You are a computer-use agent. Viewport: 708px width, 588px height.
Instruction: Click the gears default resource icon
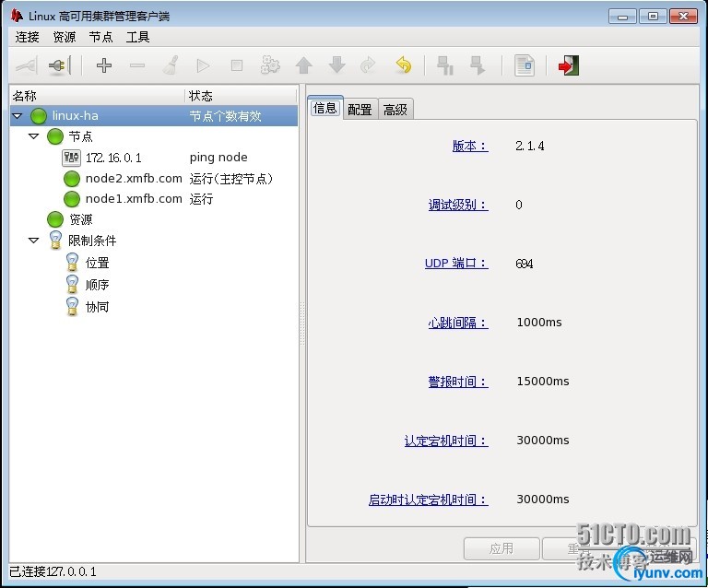coord(270,65)
